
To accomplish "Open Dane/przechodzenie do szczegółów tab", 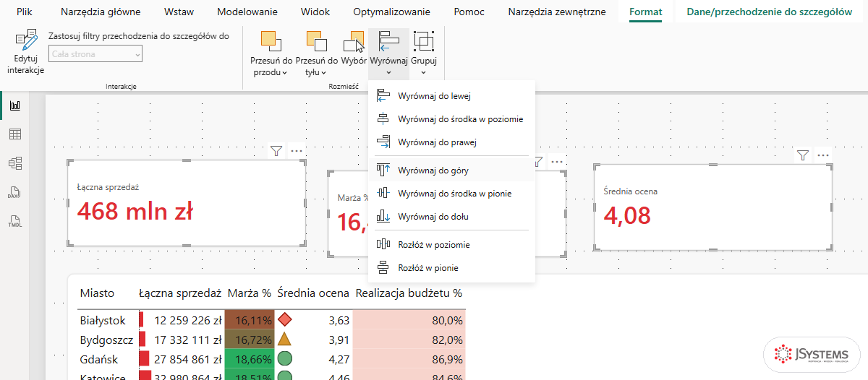I will click(x=769, y=12).
